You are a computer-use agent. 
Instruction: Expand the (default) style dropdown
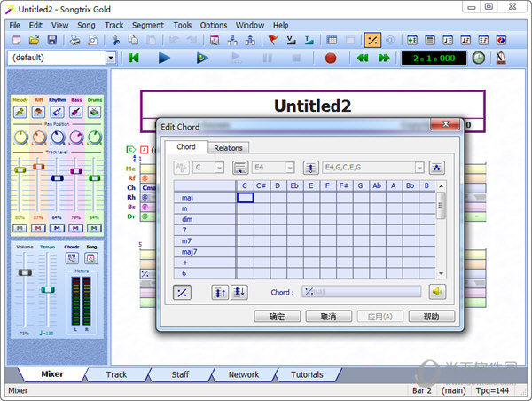click(x=111, y=58)
